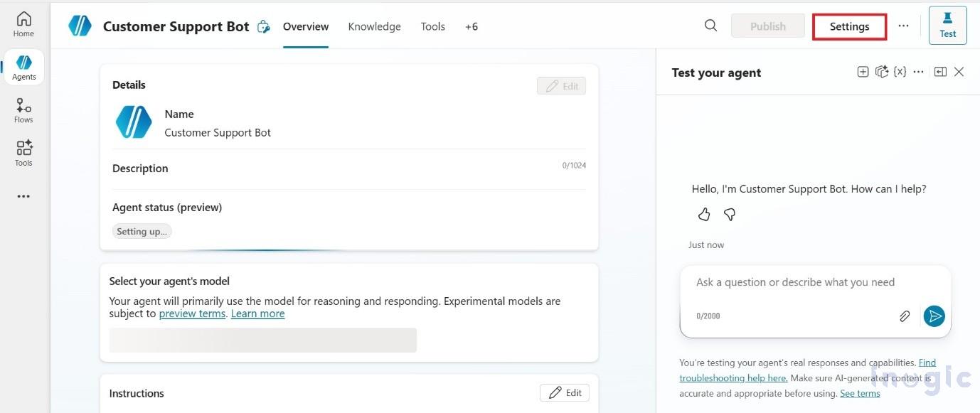Open search magnifier icon
Image resolution: width=980 pixels, height=413 pixels.
coord(710,26)
